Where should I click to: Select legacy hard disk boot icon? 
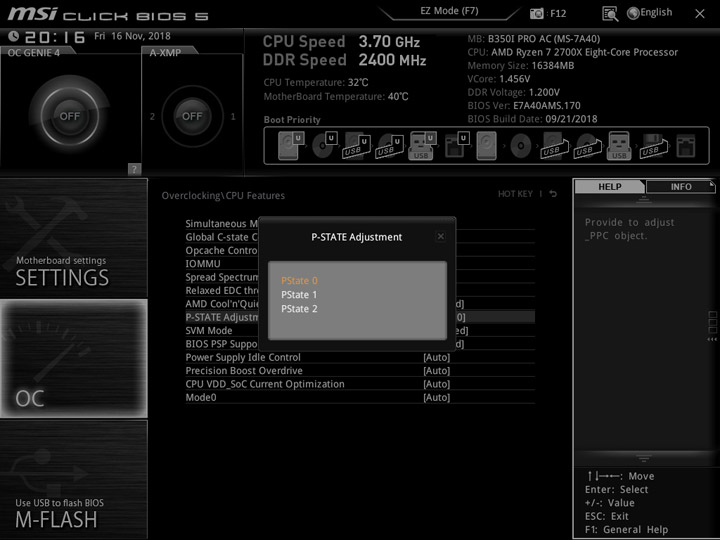point(486,146)
